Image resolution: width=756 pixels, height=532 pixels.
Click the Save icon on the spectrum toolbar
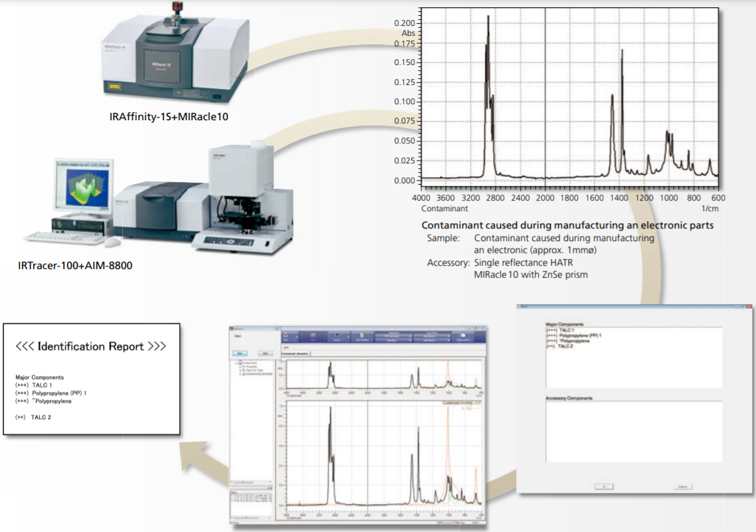pos(313,336)
